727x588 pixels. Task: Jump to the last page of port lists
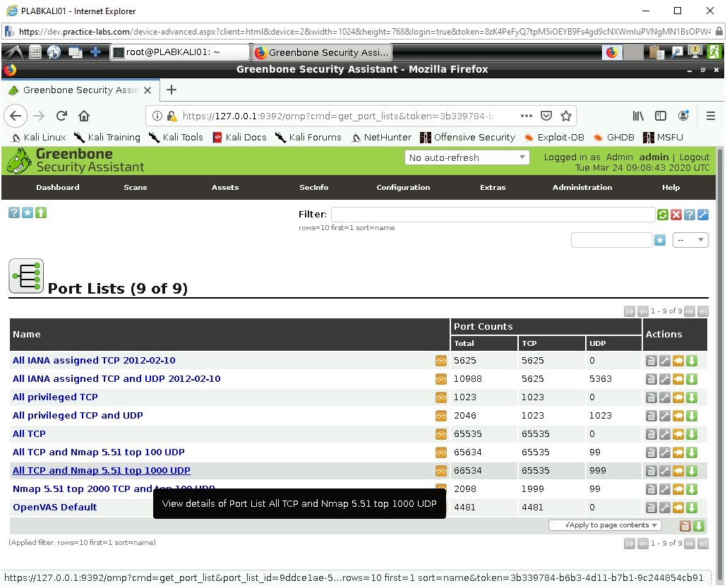(x=702, y=311)
